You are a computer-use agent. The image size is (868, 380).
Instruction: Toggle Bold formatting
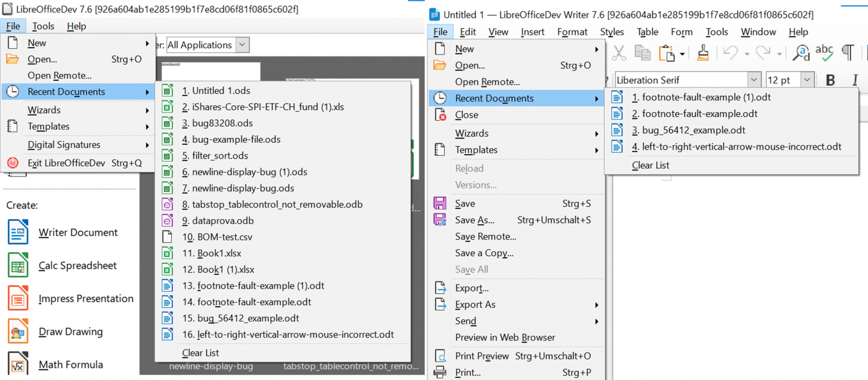[830, 80]
